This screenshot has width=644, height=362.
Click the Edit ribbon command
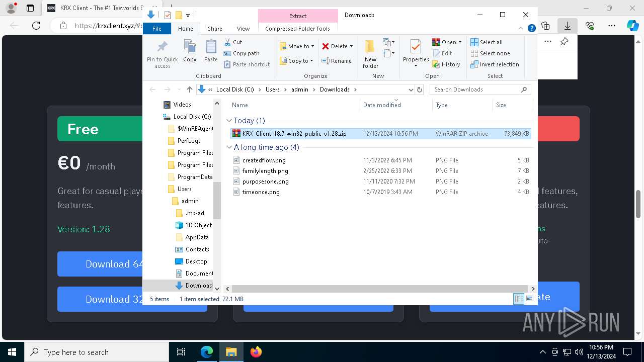(x=442, y=53)
